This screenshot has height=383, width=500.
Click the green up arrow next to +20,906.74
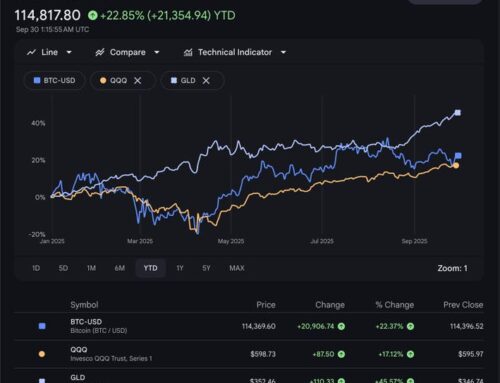point(341,326)
